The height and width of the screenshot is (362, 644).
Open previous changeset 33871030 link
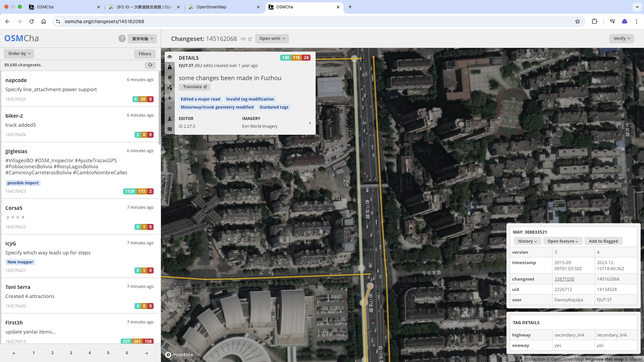pyautogui.click(x=564, y=279)
